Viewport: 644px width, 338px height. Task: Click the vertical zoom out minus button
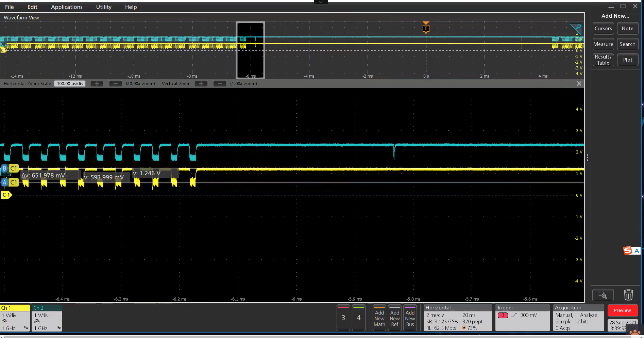click(220, 84)
